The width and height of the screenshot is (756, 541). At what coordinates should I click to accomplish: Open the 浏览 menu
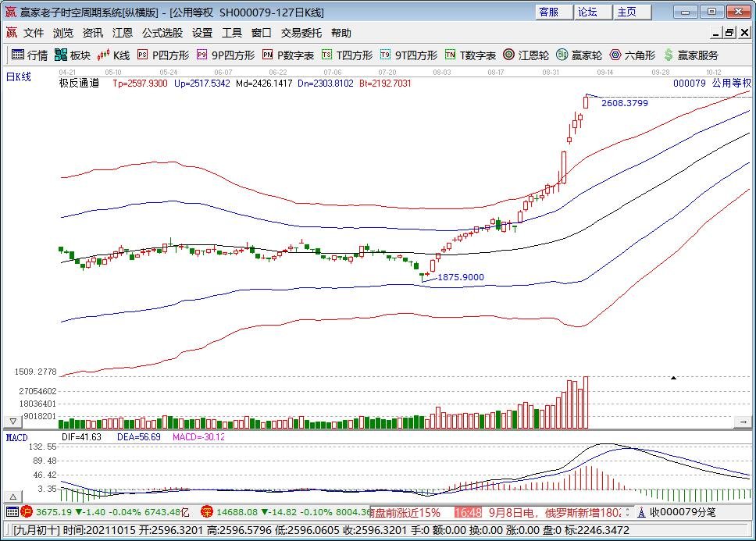click(x=63, y=33)
